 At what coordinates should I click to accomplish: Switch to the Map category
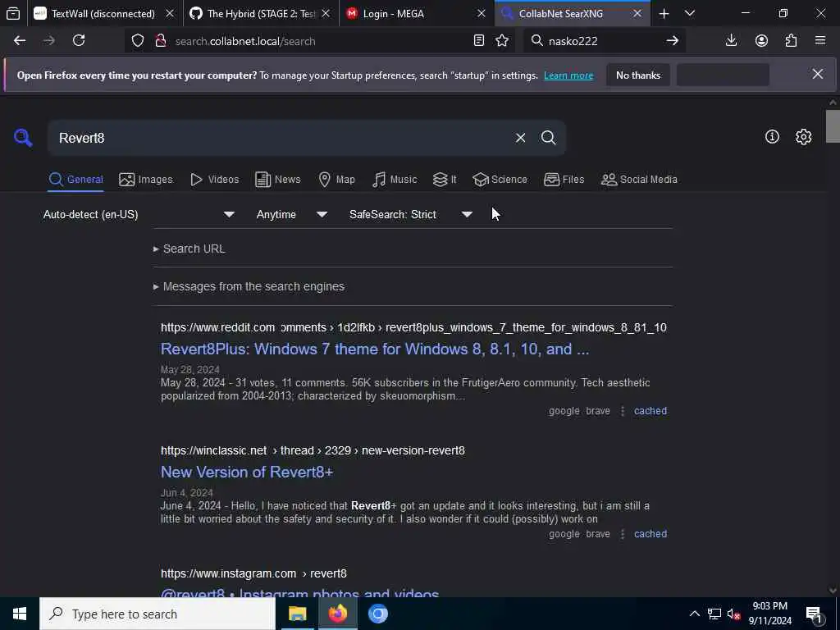click(336, 180)
